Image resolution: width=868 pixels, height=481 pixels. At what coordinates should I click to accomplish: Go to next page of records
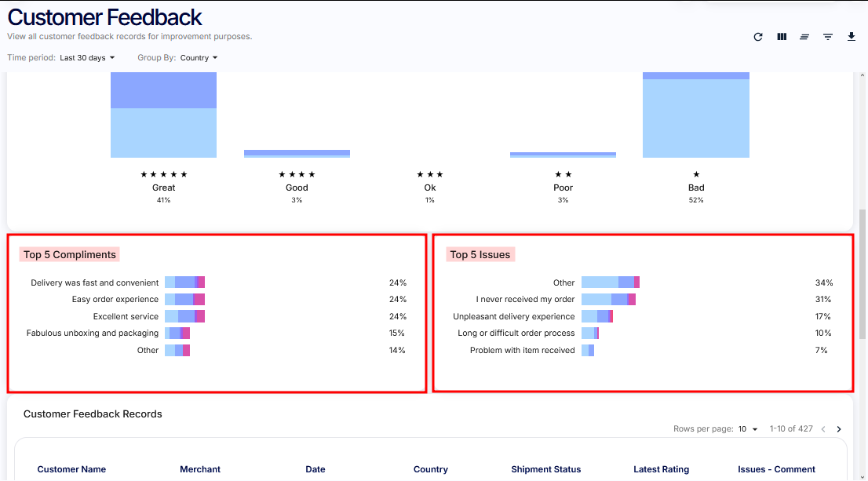[839, 429]
